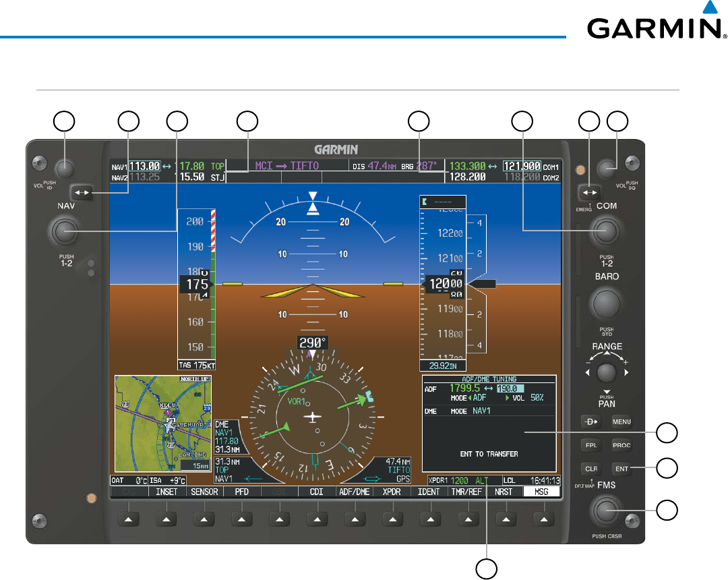Select the NRST softkey label
The height and width of the screenshot is (580, 728).
[x=504, y=492]
